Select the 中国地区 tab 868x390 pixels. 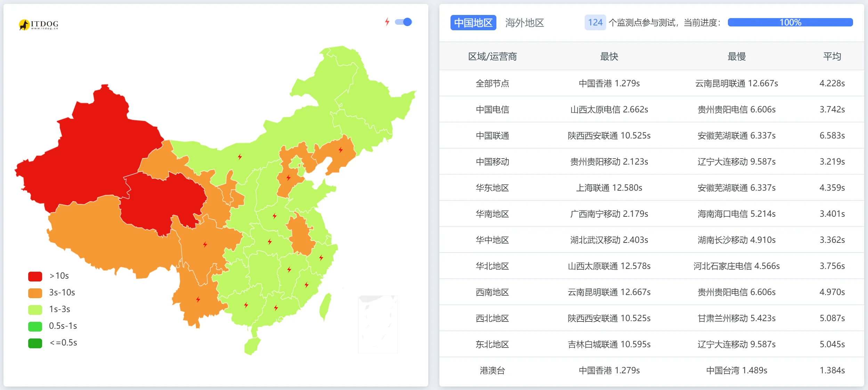[473, 23]
